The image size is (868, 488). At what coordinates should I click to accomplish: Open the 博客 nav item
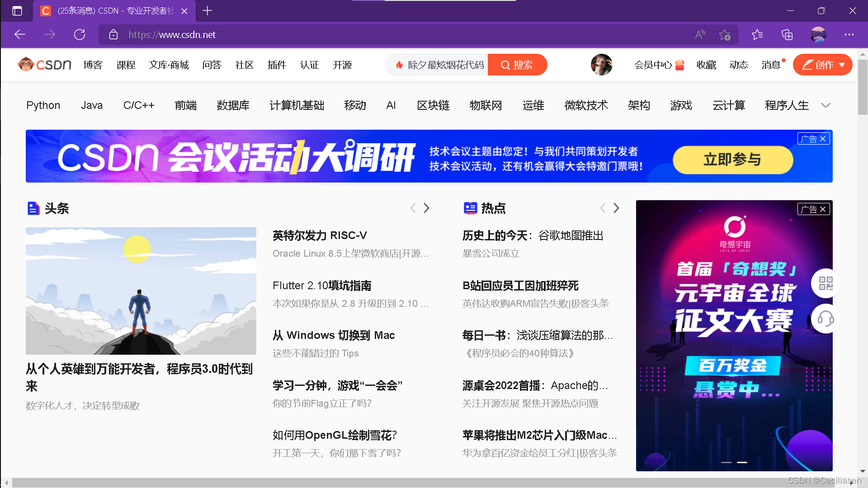(93, 65)
